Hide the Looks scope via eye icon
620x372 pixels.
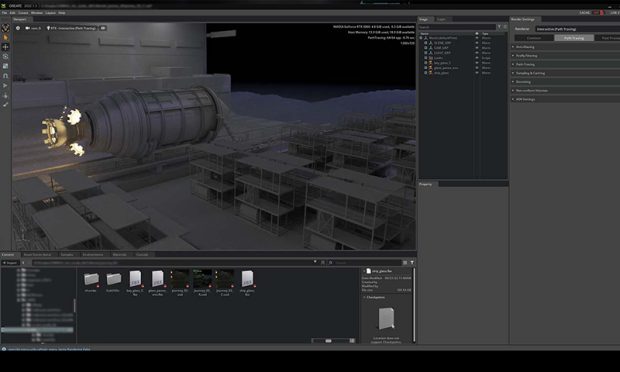(477, 58)
